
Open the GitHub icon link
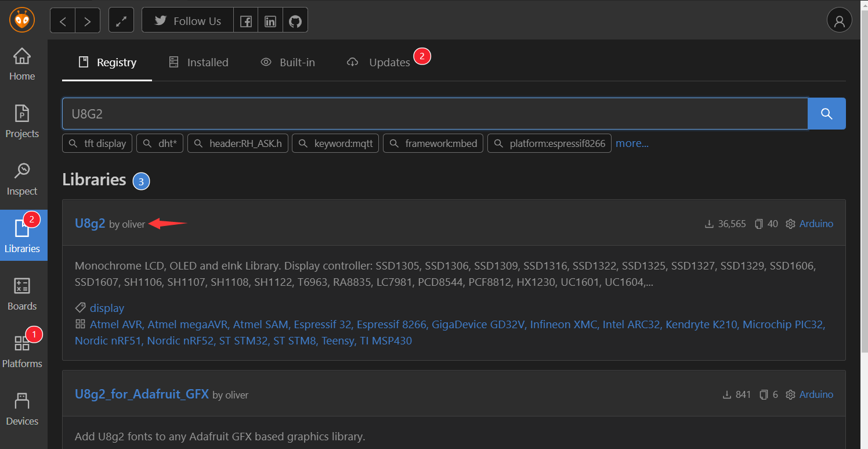coord(295,21)
